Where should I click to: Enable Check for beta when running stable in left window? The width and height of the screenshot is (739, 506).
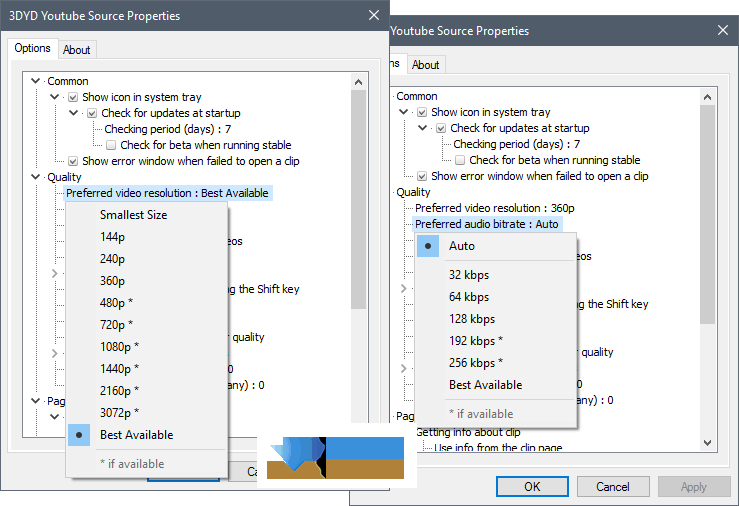[x=111, y=145]
